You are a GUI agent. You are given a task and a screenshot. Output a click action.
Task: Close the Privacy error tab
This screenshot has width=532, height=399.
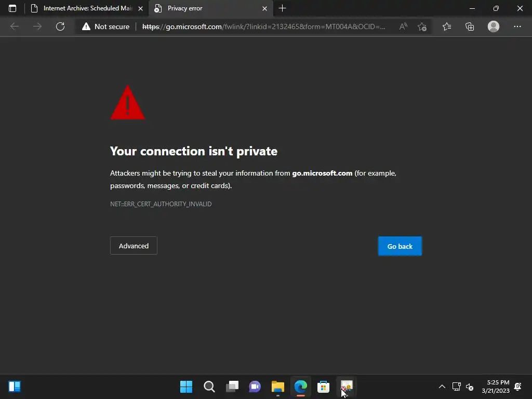(264, 8)
